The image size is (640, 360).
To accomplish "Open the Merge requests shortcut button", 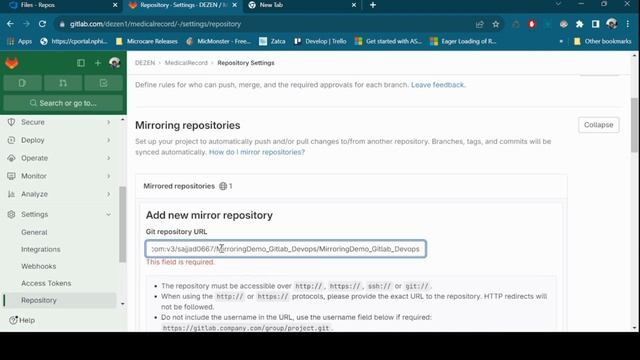I will (x=63, y=83).
